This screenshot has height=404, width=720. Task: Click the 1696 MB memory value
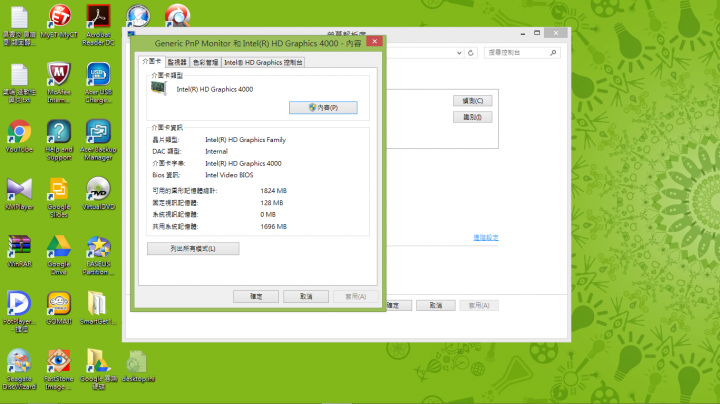[x=274, y=226]
